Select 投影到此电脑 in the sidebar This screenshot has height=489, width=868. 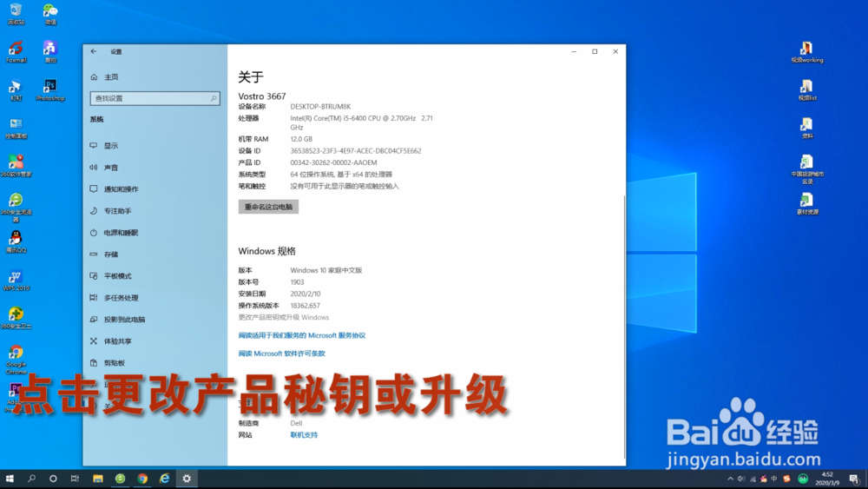118,320
